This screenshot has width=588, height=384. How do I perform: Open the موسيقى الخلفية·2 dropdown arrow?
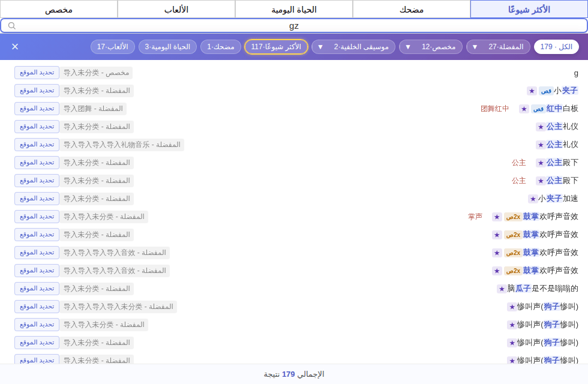point(320,47)
